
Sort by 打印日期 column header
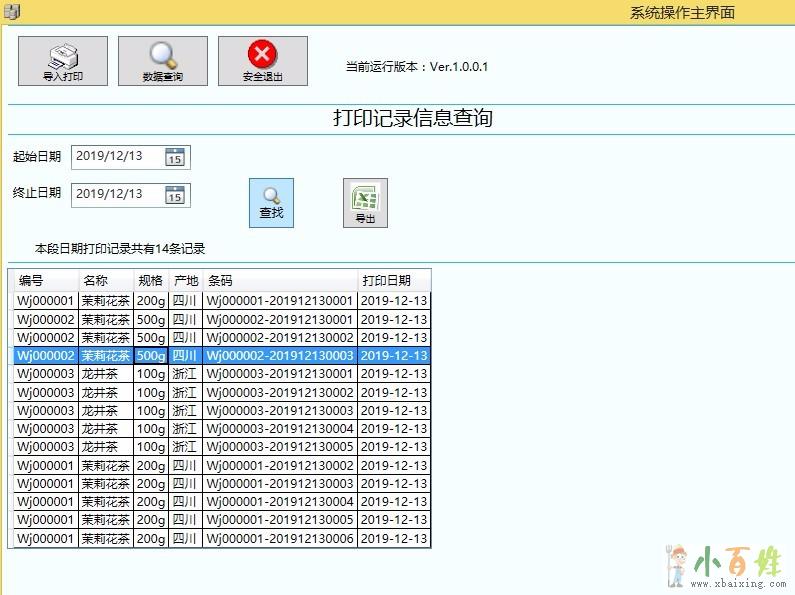pyautogui.click(x=394, y=281)
